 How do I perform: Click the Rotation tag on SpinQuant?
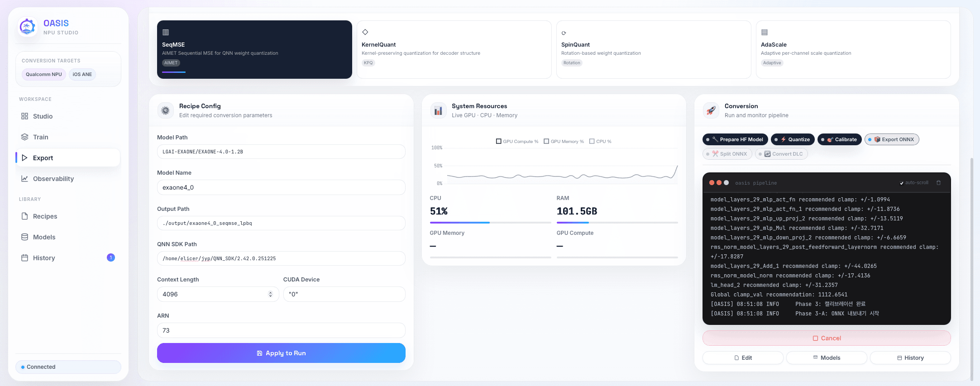coord(572,63)
